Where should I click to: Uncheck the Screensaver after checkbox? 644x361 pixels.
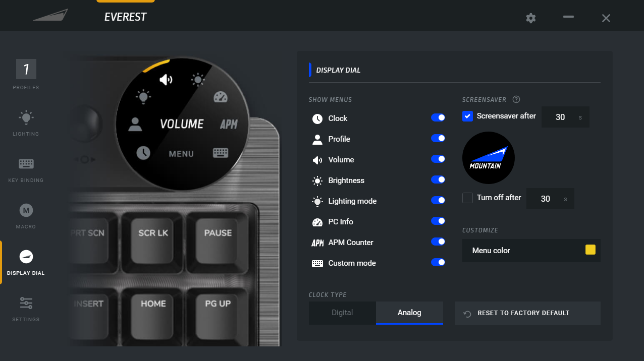point(467,116)
